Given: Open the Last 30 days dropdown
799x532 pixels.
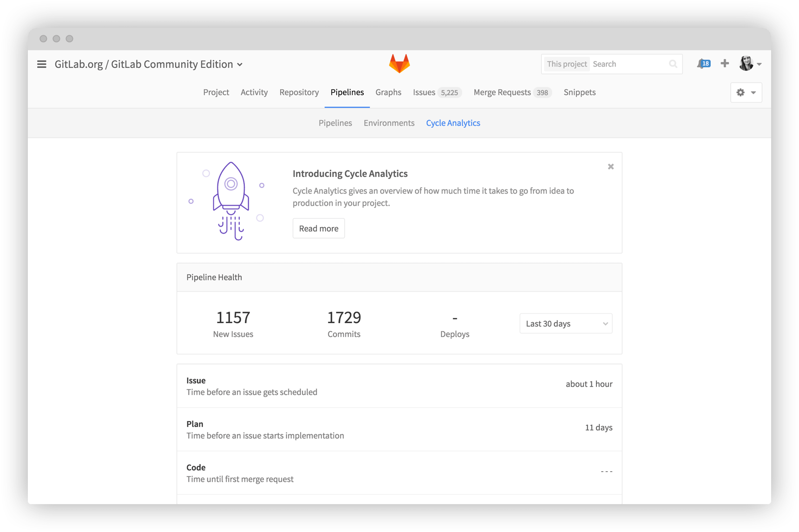Looking at the screenshot, I should pos(566,324).
